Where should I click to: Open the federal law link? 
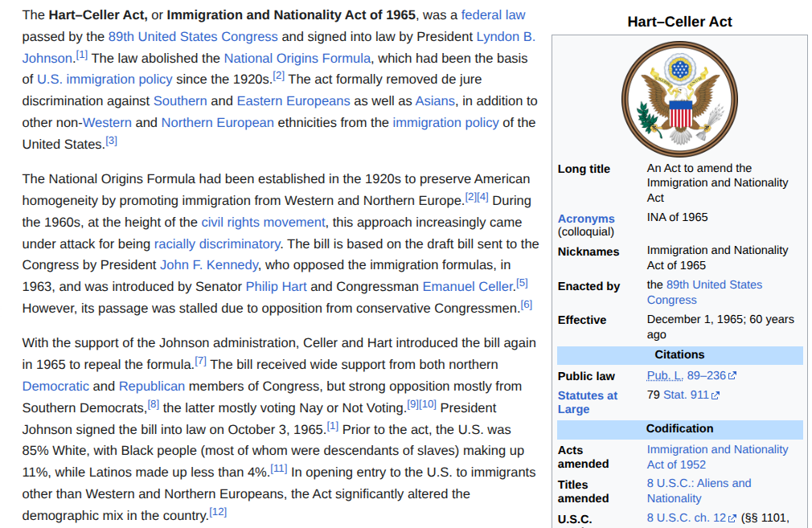coord(493,15)
